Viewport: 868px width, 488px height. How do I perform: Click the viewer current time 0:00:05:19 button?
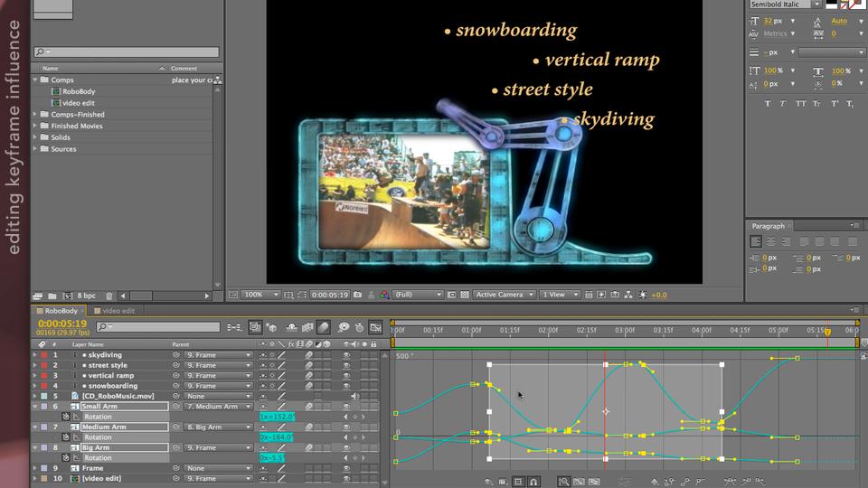coord(329,295)
